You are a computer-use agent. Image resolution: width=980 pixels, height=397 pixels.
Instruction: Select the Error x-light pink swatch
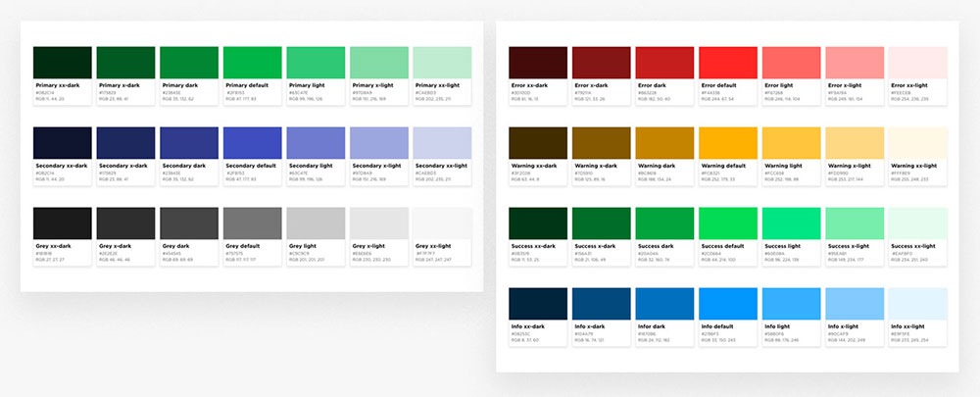855,63
